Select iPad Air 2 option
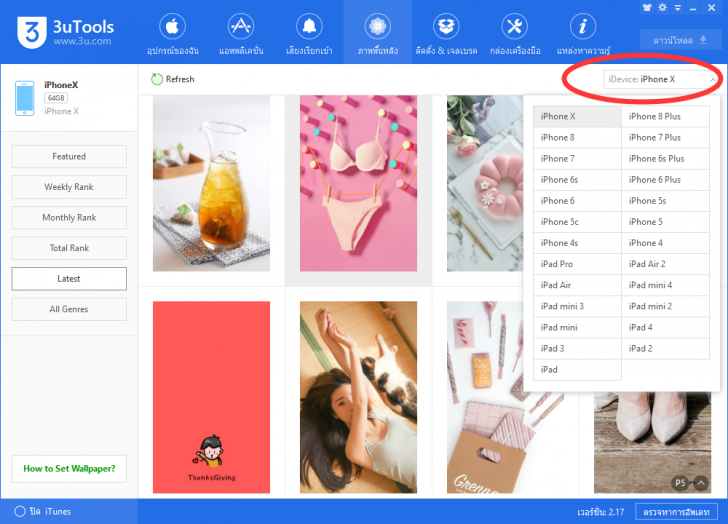Image resolution: width=728 pixels, height=524 pixels. pyautogui.click(x=665, y=264)
